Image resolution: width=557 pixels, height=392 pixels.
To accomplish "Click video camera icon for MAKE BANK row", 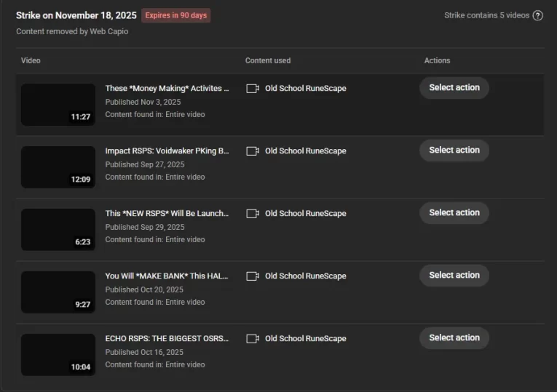I will click(253, 276).
